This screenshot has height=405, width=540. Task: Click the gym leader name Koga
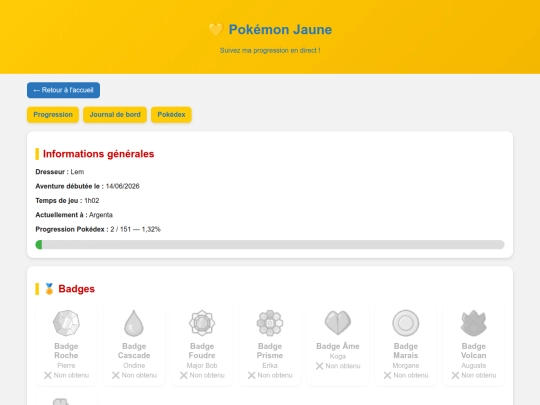point(338,356)
